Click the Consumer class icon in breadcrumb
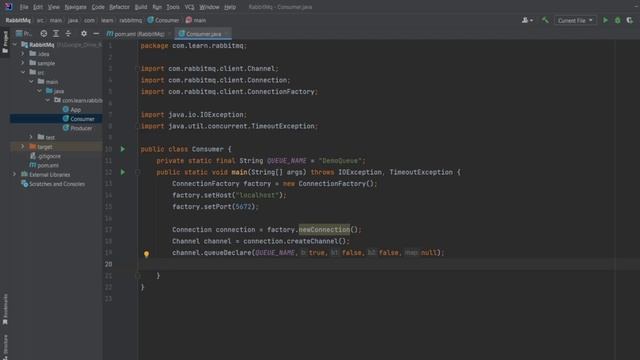The image size is (640, 360). 150,20
